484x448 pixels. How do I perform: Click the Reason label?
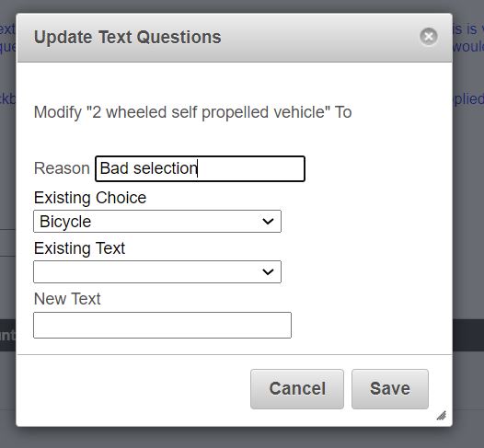[62, 168]
